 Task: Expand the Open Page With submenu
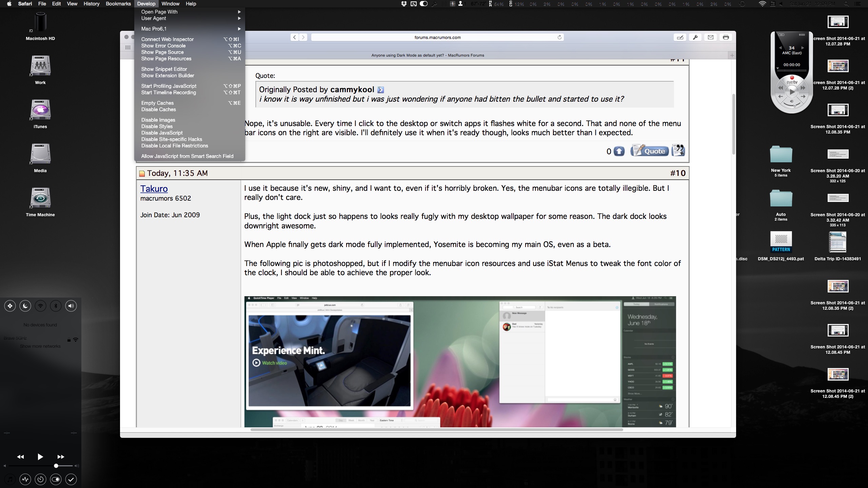190,12
